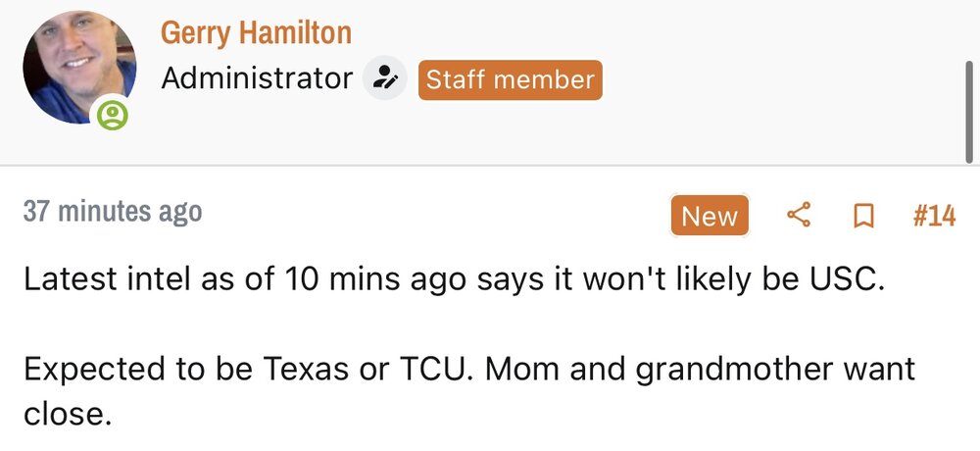Click the user-with-pen icon beside Administrator
Screen dimensions: 980x451
(385, 78)
